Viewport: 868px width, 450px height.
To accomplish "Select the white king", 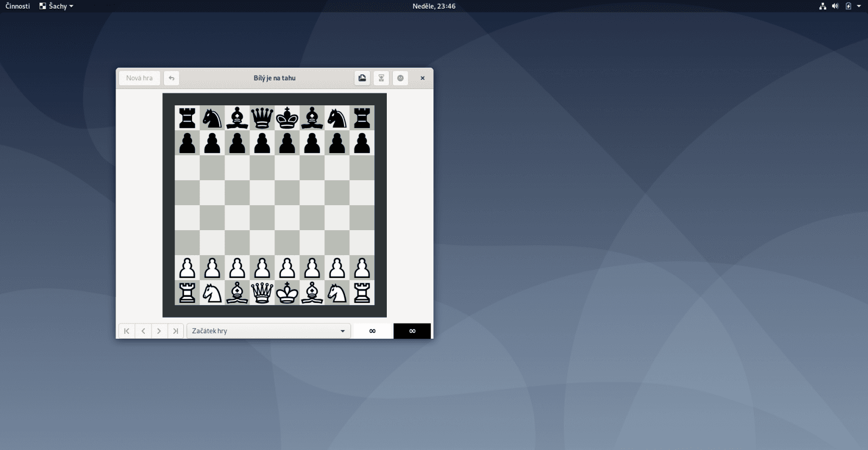I will pos(287,293).
